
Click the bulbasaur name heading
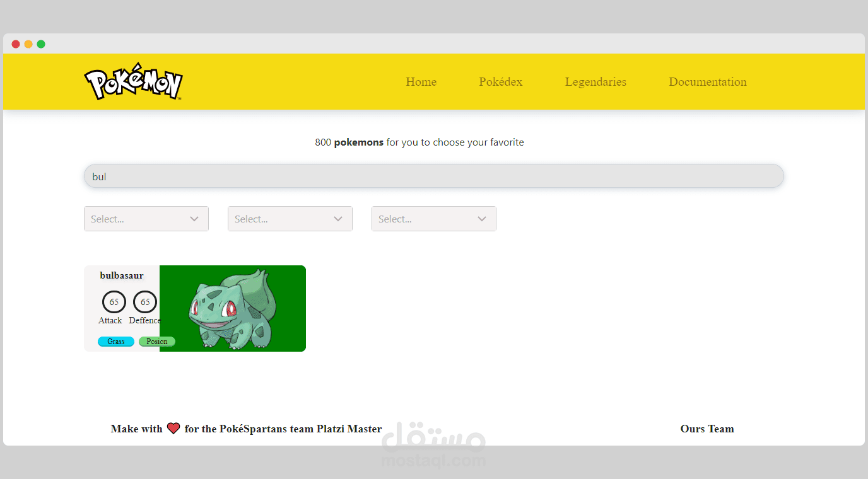122,275
